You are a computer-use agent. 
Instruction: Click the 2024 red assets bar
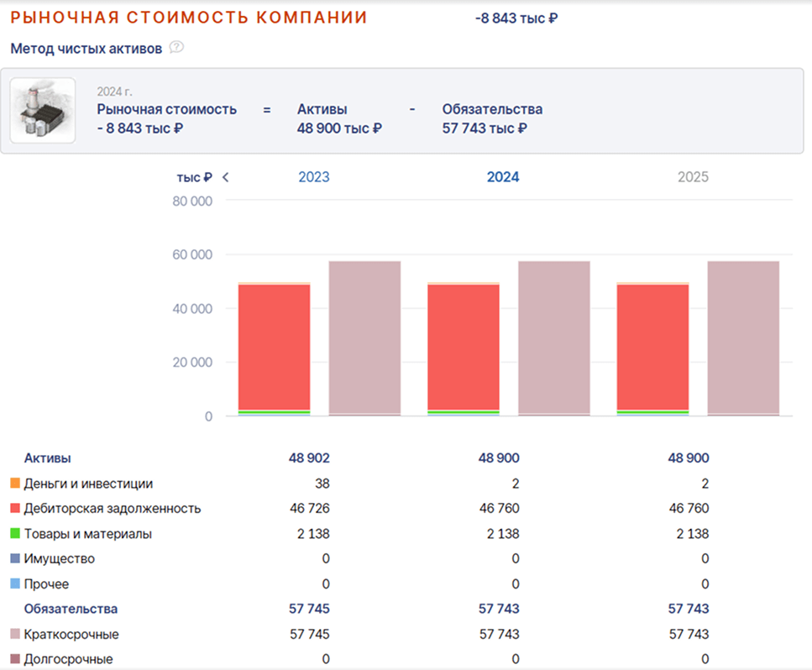tap(464, 347)
